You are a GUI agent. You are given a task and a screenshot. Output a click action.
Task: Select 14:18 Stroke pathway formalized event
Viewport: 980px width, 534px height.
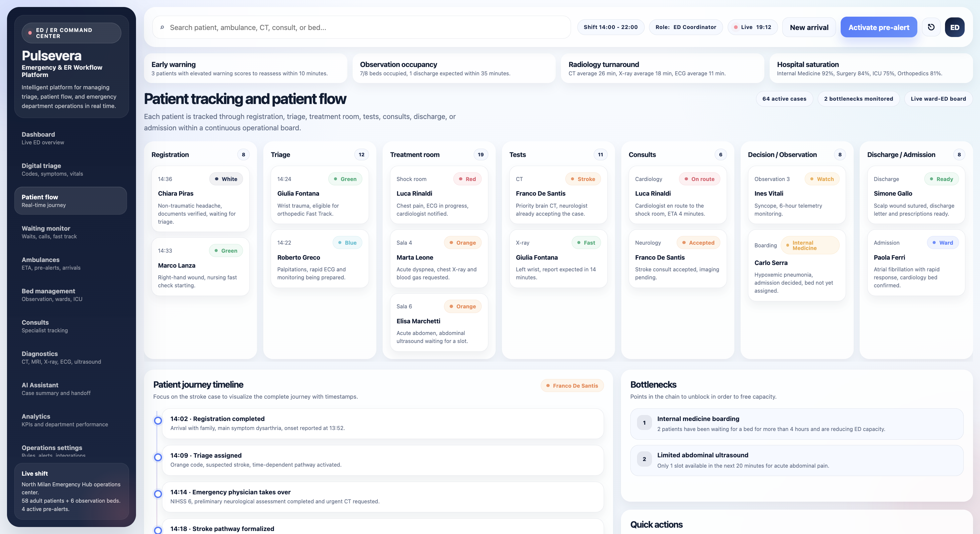383,527
